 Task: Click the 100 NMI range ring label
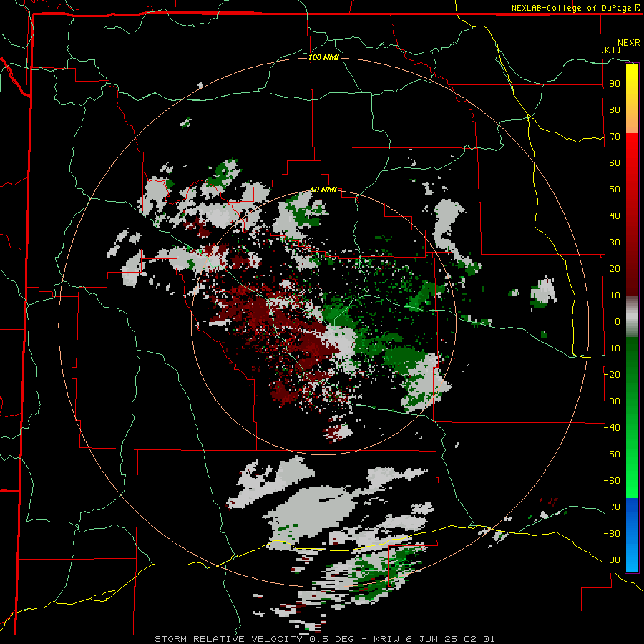tap(323, 57)
